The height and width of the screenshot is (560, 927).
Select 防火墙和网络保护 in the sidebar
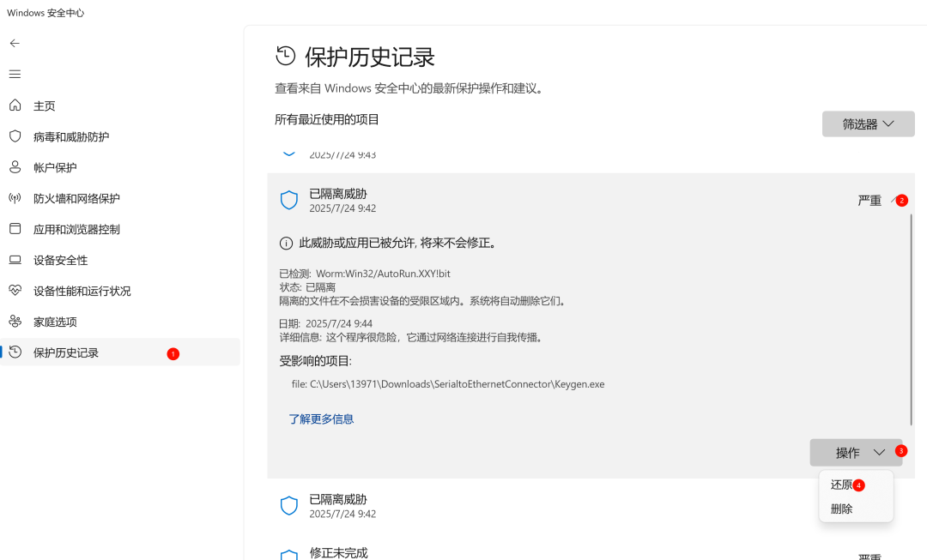pyautogui.click(x=120, y=198)
